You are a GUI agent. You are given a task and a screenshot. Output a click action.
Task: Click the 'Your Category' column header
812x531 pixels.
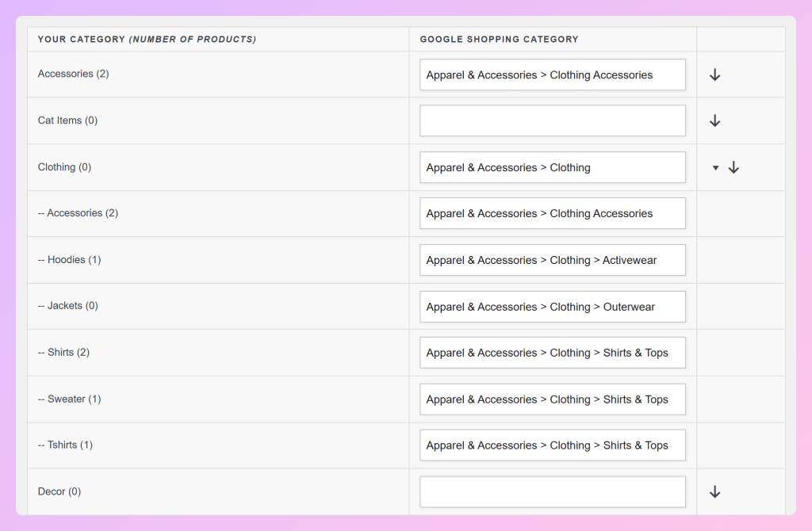point(147,40)
